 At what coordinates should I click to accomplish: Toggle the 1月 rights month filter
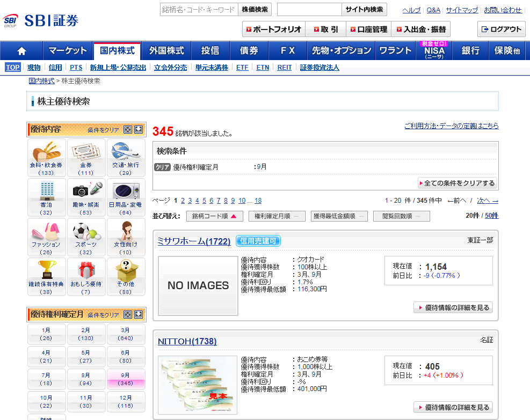pyautogui.click(x=46, y=334)
